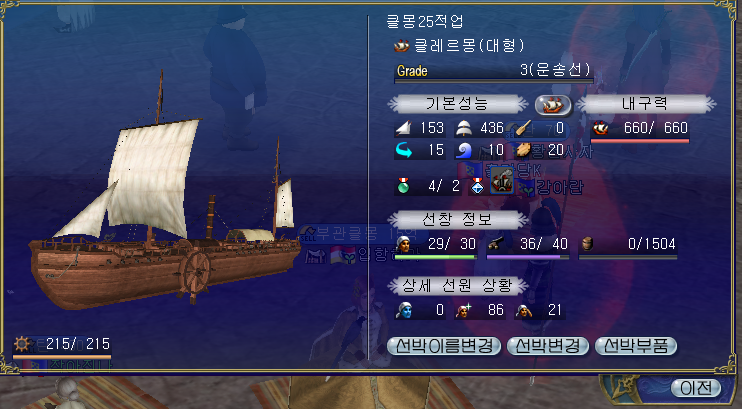Click the 이전 back button
742x409 pixels.
[696, 388]
